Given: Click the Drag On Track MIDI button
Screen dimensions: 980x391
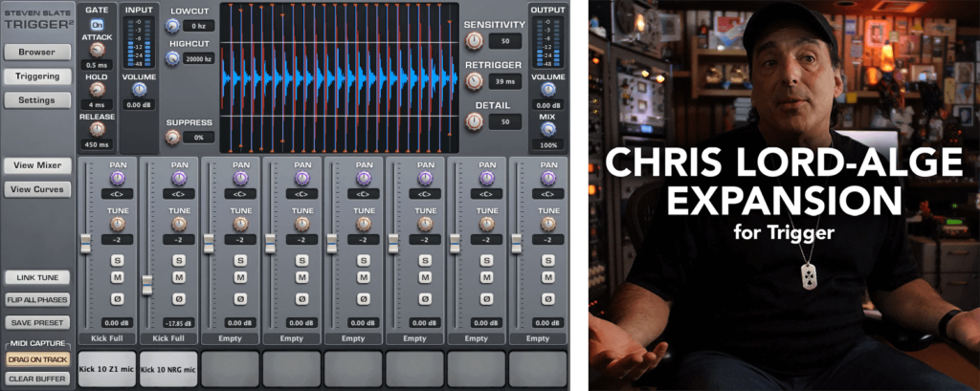Looking at the screenshot, I should 37,359.
